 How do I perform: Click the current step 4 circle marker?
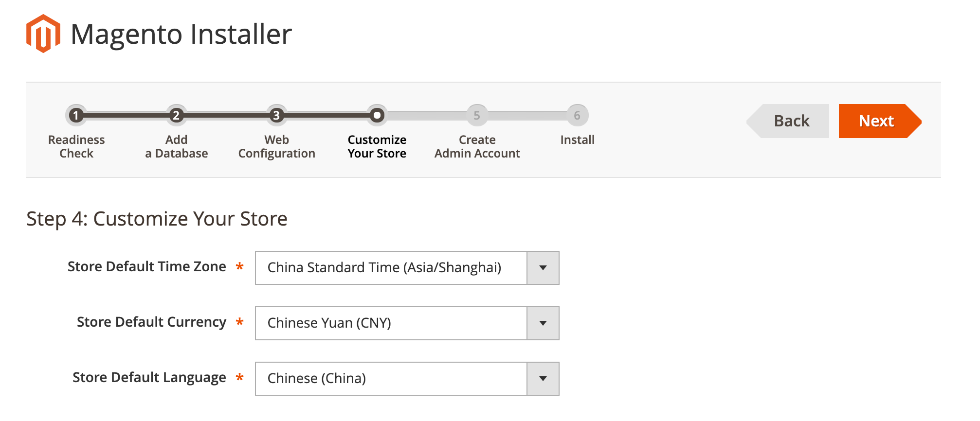(377, 115)
